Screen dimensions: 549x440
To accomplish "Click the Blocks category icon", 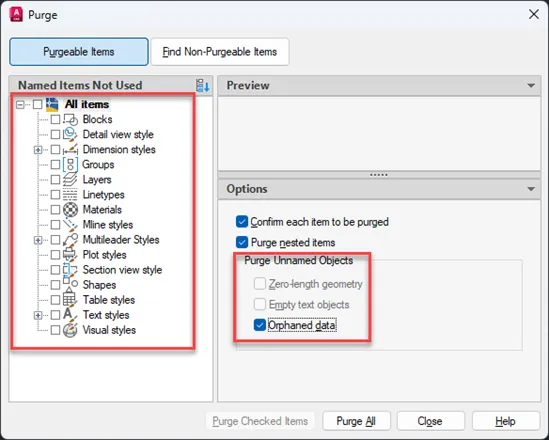I will click(x=70, y=119).
